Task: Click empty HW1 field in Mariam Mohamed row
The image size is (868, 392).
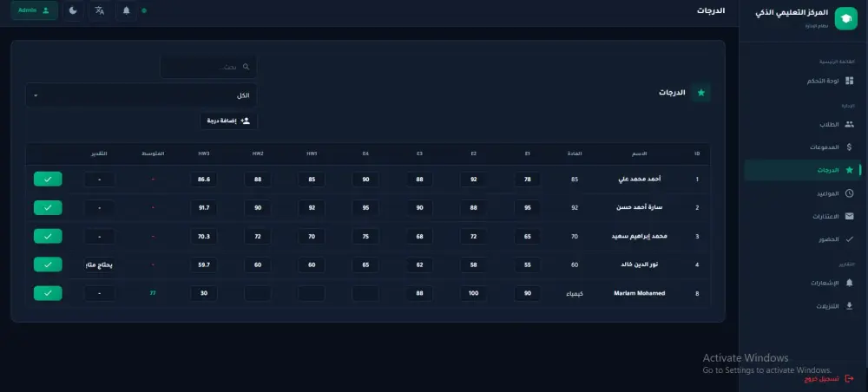Action: tap(312, 293)
